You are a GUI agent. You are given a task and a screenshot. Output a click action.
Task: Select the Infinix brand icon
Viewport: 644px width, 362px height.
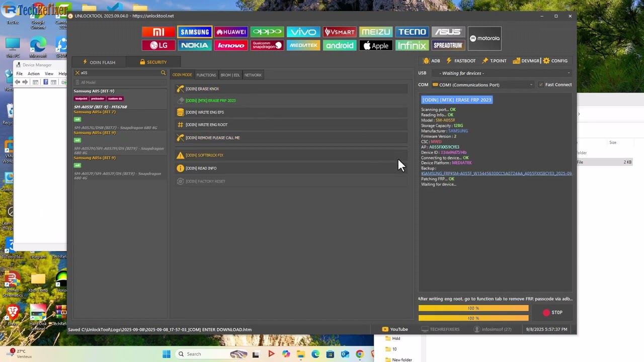click(x=412, y=45)
